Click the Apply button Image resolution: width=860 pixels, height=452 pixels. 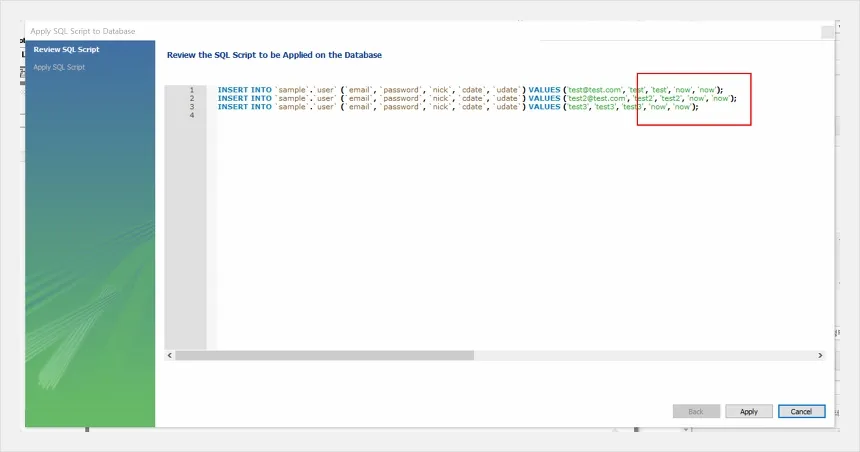click(749, 411)
